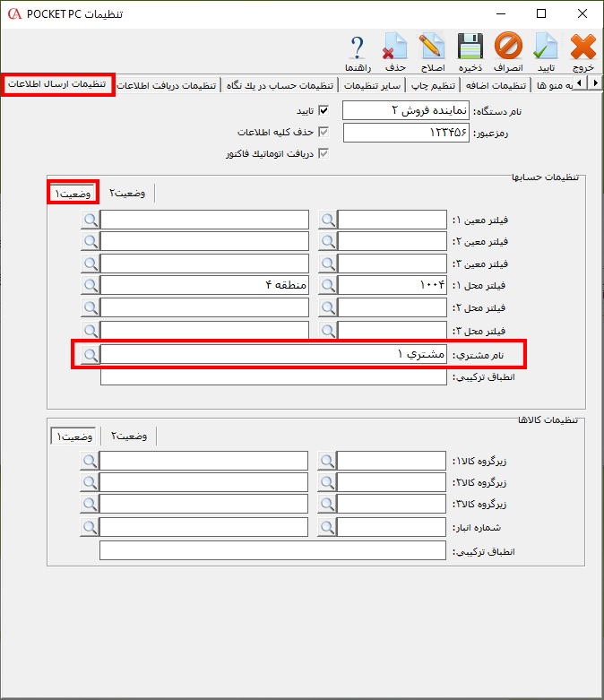The image size is (604, 700).
Task: Click the device name (نام دستگاه) input field
Action: point(406,111)
